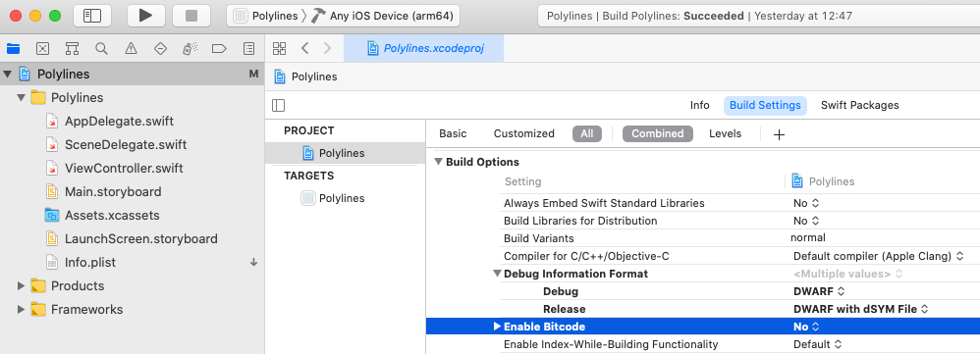The width and height of the screenshot is (980, 354).
Task: Click the hammer icon for Any iOS Device
Action: tap(318, 17)
